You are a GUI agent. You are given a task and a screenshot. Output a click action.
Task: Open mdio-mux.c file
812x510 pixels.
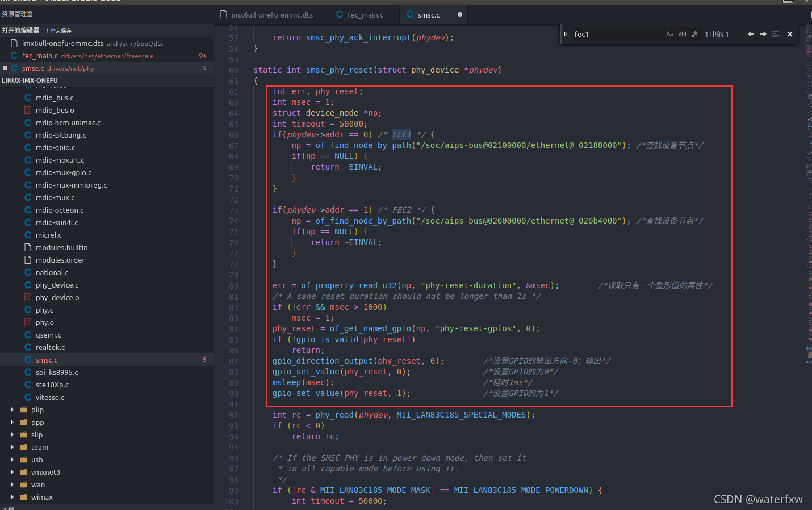pyautogui.click(x=107, y=197)
